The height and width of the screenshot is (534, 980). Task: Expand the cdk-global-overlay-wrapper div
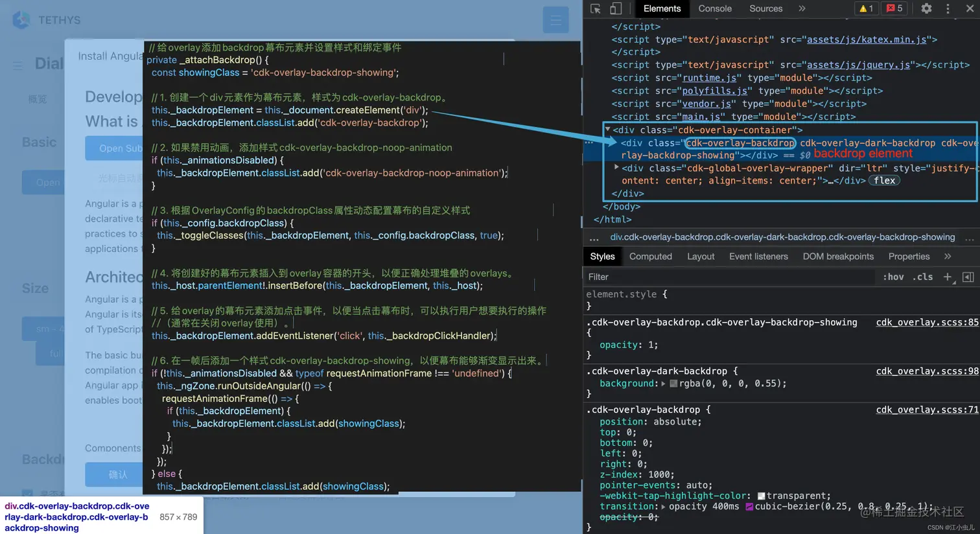coord(616,167)
